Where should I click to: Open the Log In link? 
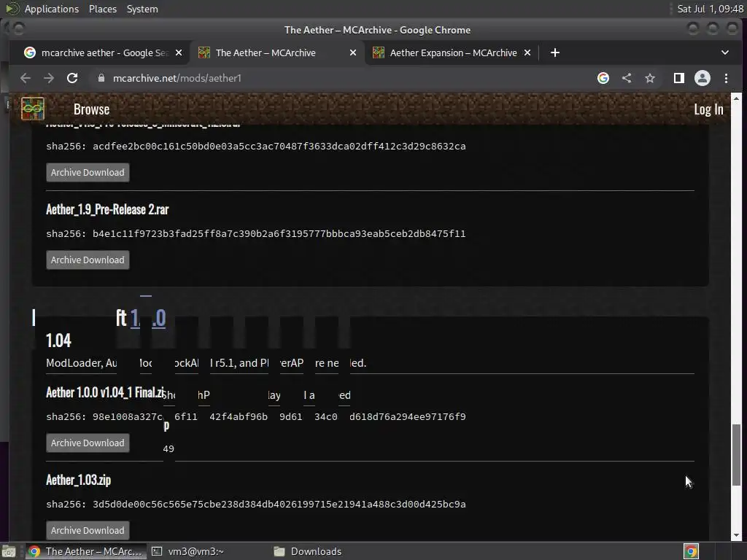(708, 109)
